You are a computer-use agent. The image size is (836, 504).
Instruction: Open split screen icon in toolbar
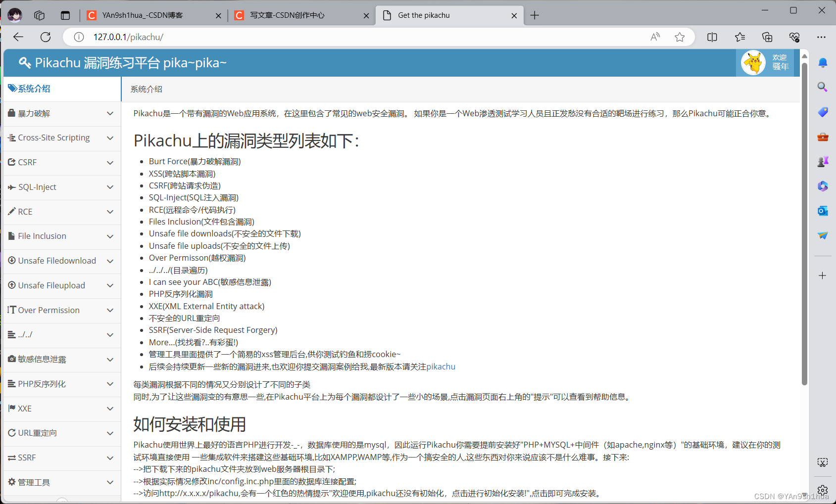point(712,37)
